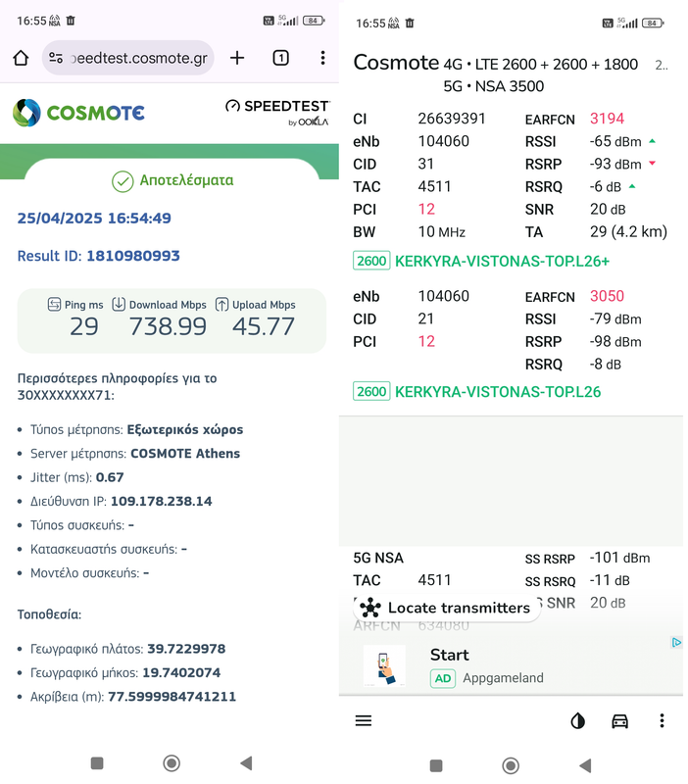The image size is (688, 784).
Task: Tap the COSMOTE logo
Action: tap(78, 113)
